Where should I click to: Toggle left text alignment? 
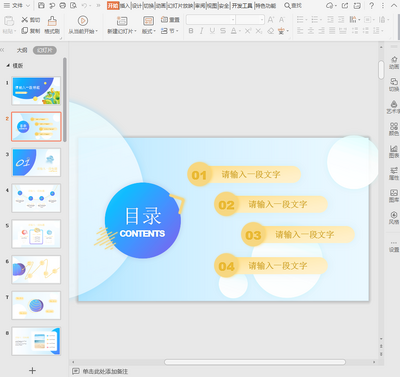click(300, 31)
